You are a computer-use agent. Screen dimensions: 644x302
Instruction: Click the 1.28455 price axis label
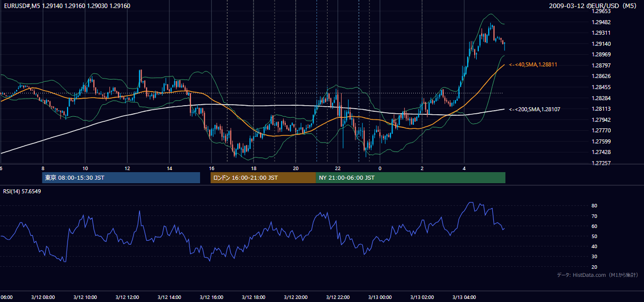602,87
